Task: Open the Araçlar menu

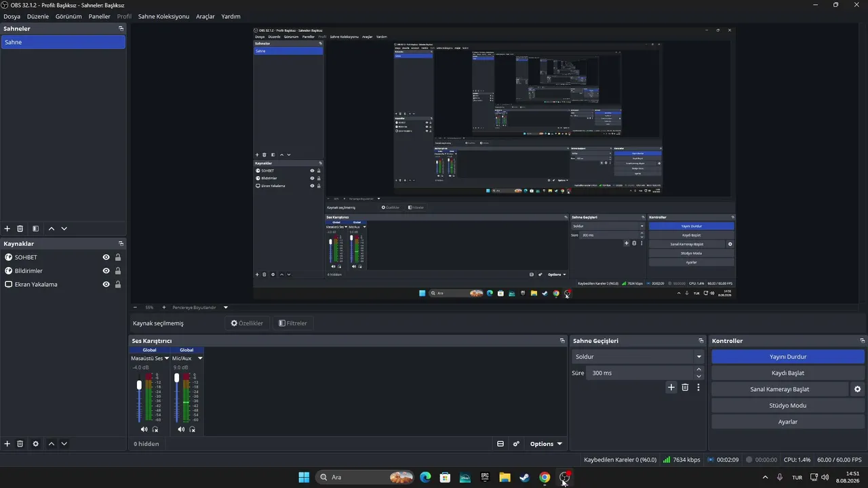Action: pyautogui.click(x=205, y=16)
